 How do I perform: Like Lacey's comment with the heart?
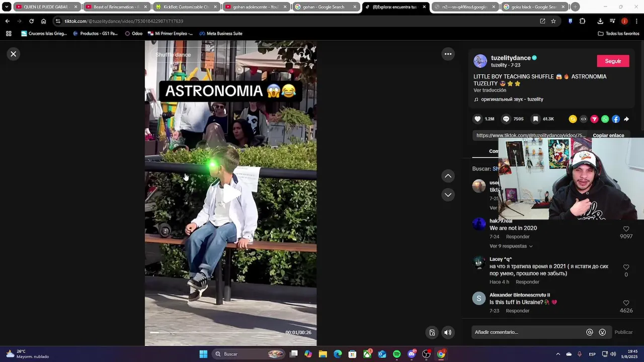click(626, 267)
